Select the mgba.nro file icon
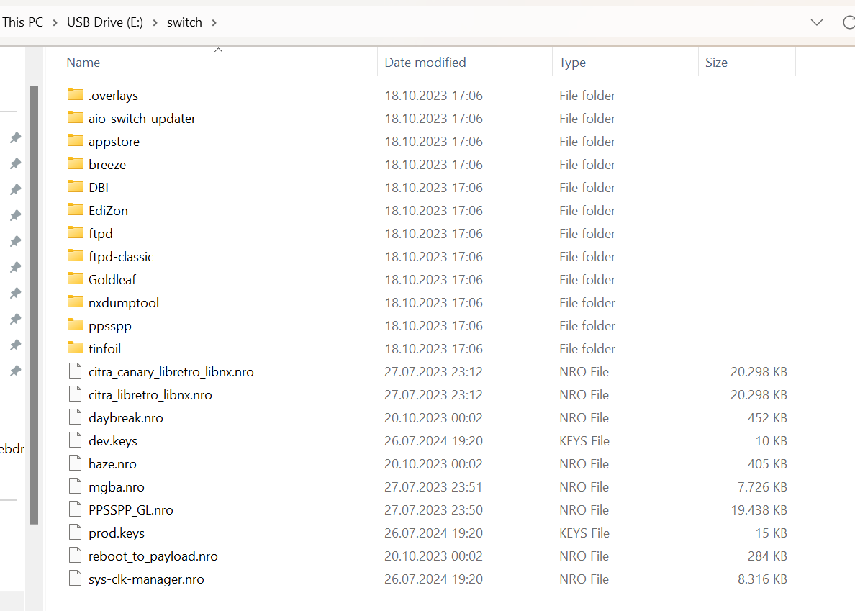Screen dimensions: 855x616 click(x=76, y=486)
